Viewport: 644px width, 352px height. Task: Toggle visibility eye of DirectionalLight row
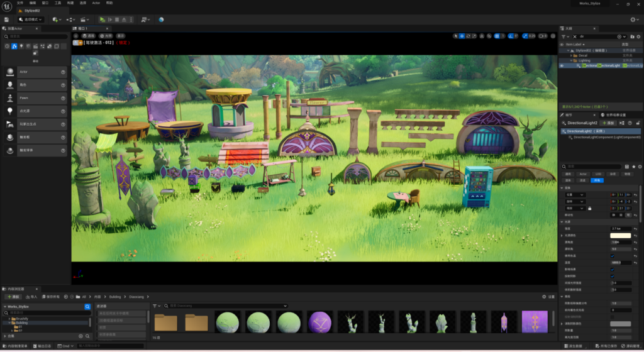pos(562,65)
